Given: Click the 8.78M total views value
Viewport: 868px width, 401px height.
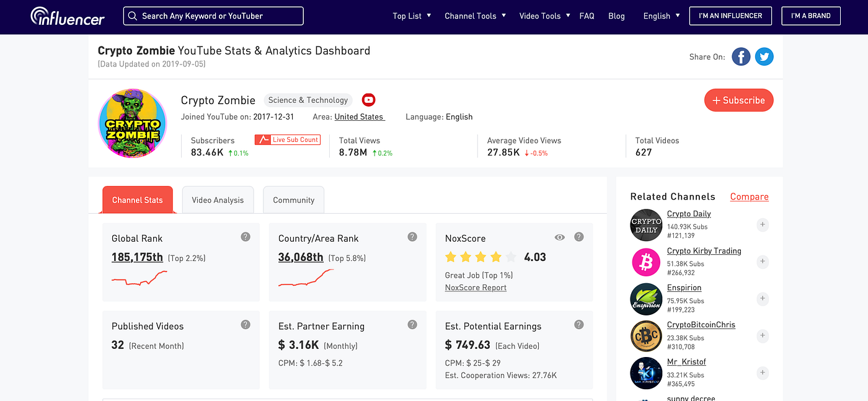Looking at the screenshot, I should coord(353,152).
